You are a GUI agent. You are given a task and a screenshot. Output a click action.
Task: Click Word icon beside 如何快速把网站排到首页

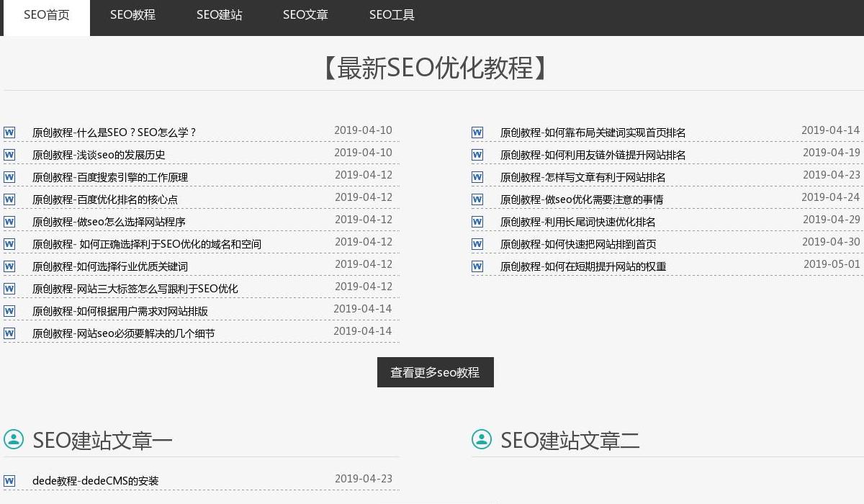click(477, 244)
